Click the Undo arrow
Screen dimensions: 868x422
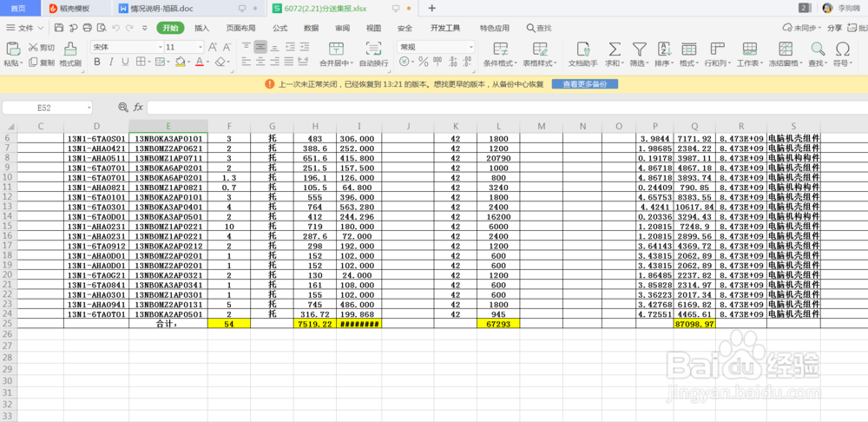(x=115, y=28)
